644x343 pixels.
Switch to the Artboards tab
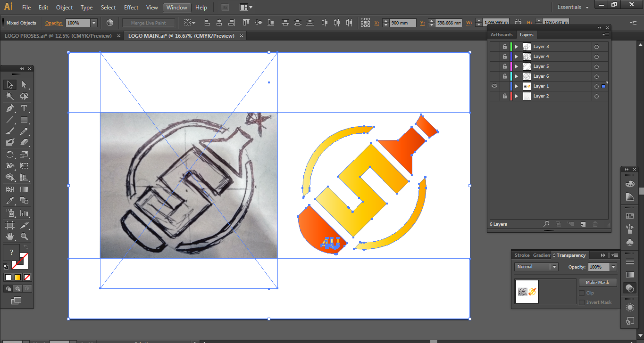coord(502,35)
